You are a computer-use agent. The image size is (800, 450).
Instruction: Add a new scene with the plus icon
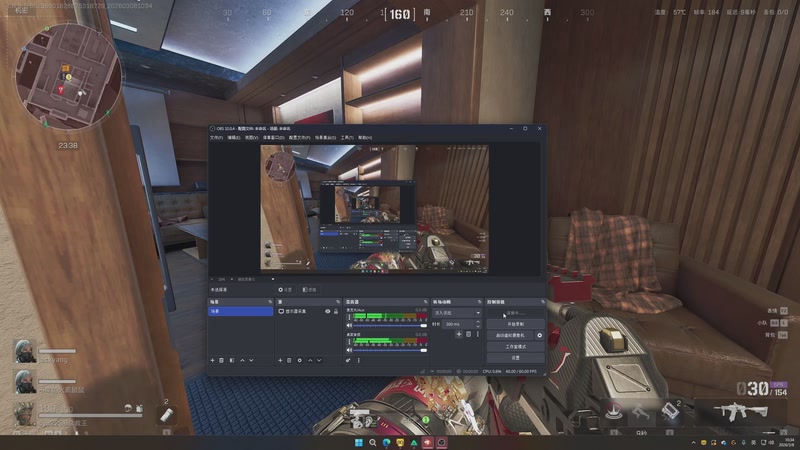[x=213, y=360]
